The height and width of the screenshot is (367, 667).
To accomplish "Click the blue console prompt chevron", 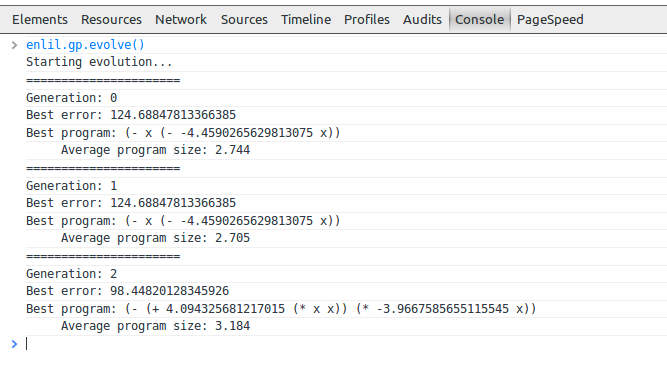I will pyautogui.click(x=14, y=344).
